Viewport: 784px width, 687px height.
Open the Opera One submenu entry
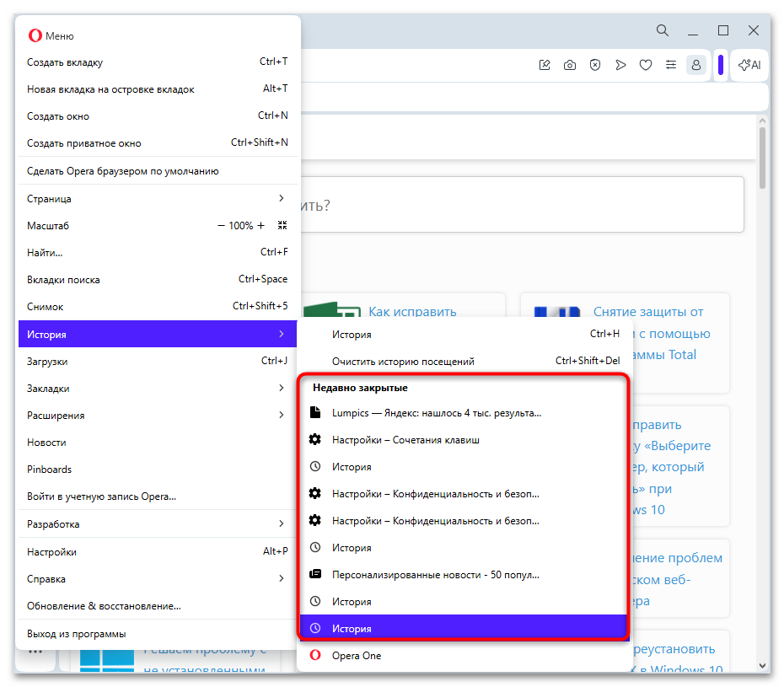click(464, 656)
